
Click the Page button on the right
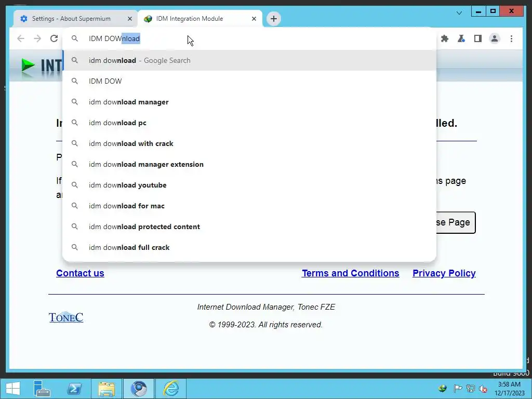click(x=456, y=222)
